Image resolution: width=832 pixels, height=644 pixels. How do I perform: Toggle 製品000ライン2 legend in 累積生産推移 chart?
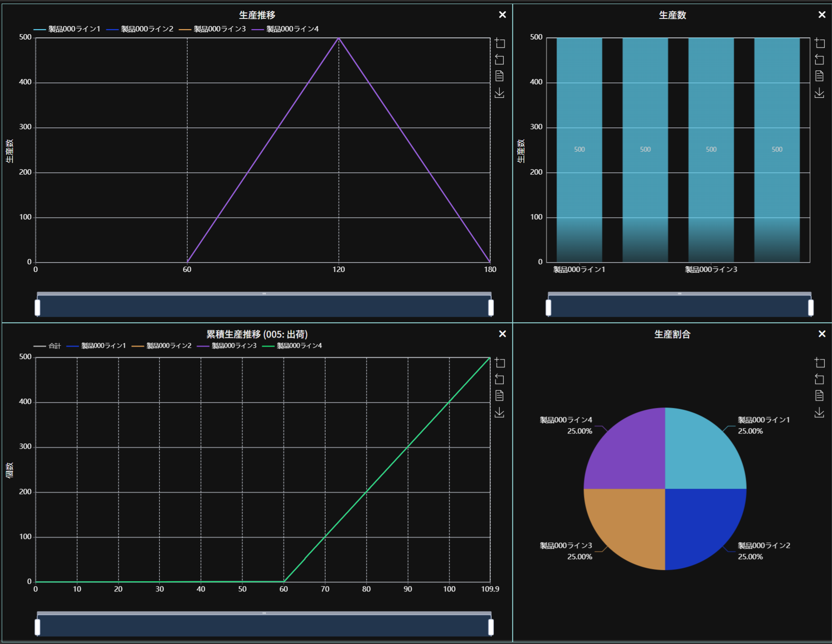161,346
